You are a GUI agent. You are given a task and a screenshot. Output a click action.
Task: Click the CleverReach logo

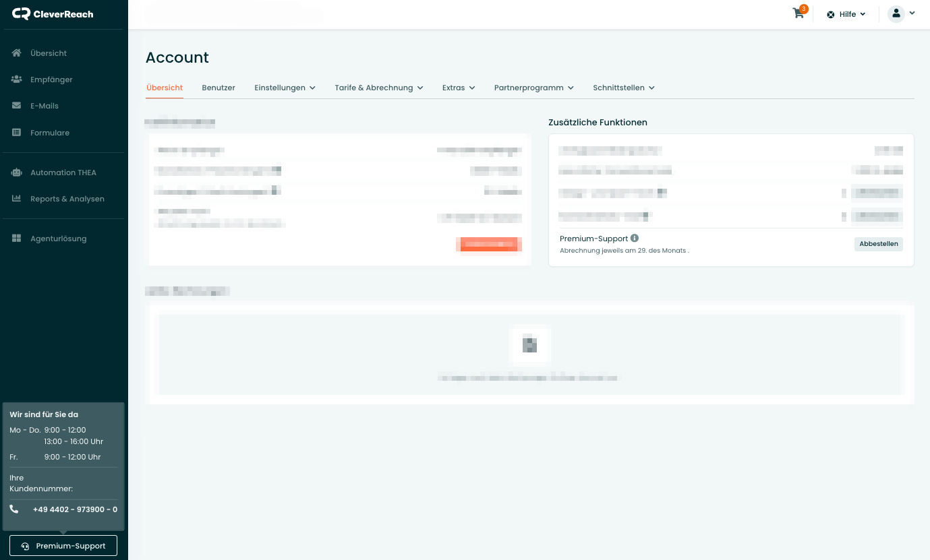53,13
